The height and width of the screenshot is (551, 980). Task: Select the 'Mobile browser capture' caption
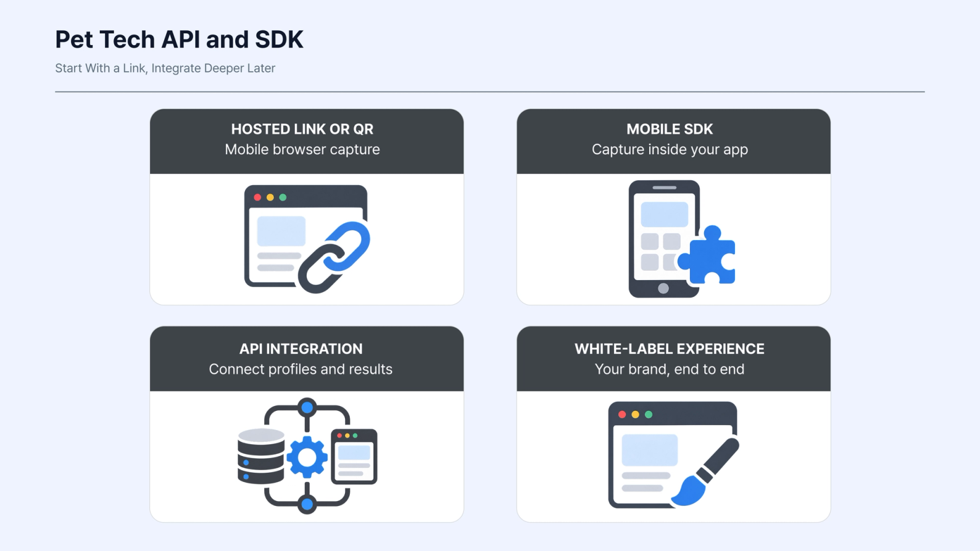302,149
